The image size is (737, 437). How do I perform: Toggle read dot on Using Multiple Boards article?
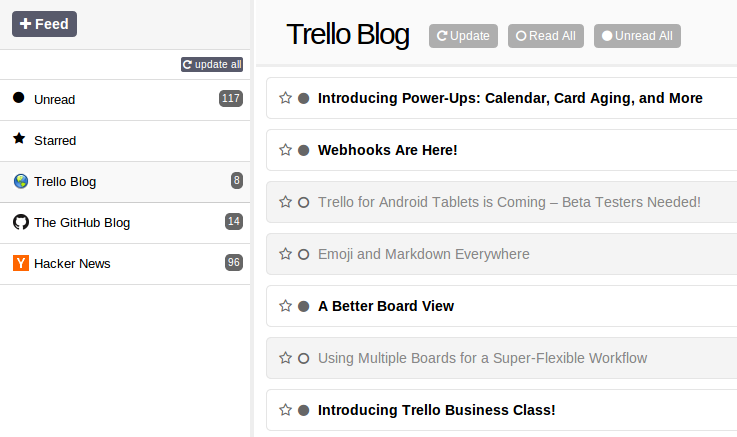[x=304, y=358]
